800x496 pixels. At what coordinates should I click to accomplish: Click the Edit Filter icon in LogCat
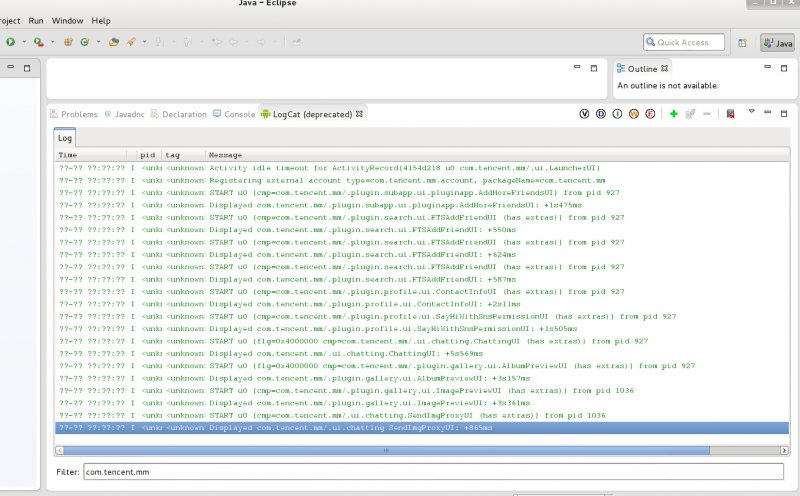(x=690, y=114)
